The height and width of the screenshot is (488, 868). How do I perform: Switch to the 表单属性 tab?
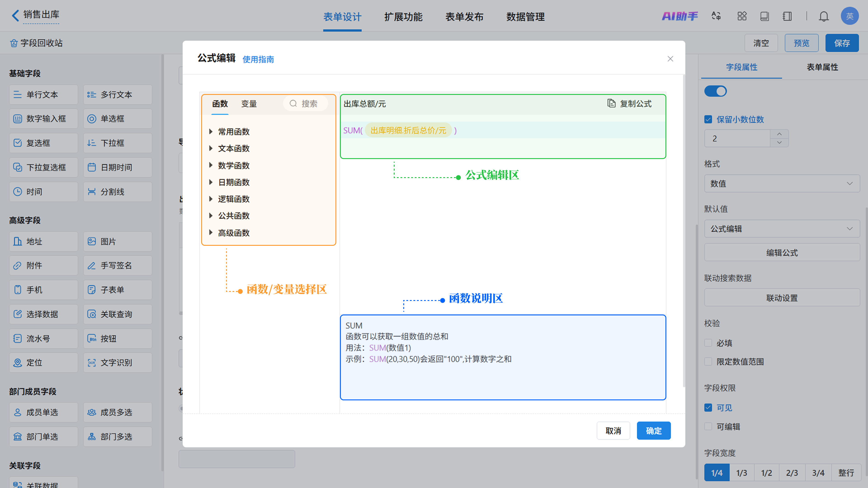coord(822,67)
